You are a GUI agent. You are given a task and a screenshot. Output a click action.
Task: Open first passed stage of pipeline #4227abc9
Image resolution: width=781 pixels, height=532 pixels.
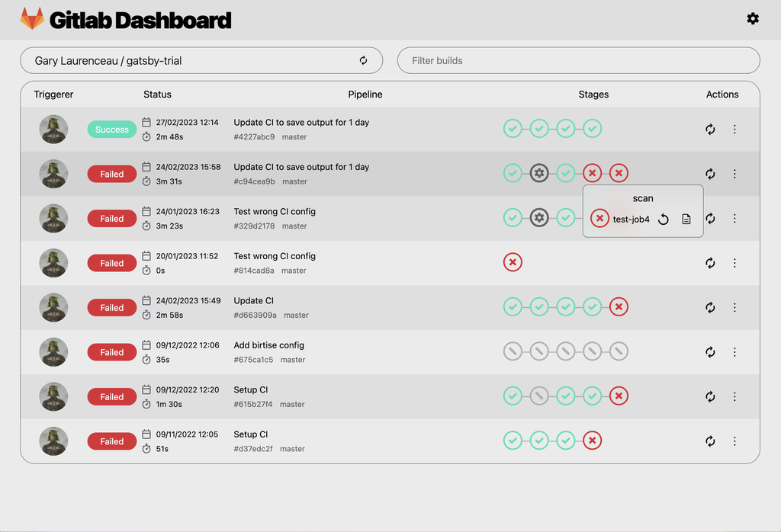[513, 128]
